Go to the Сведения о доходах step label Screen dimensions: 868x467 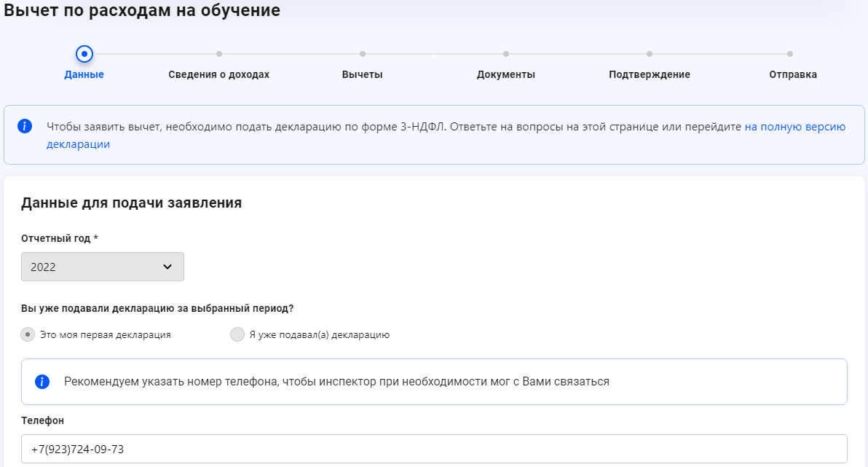[x=218, y=74]
